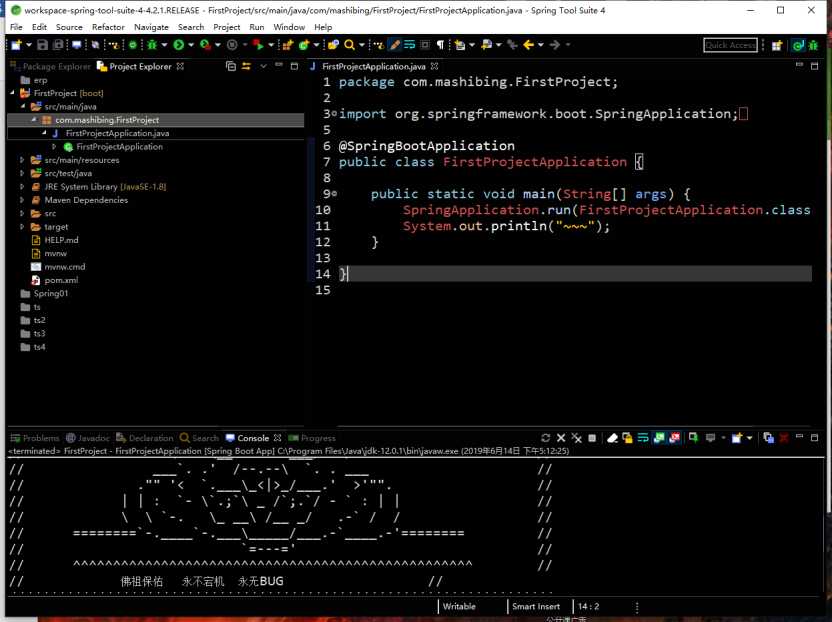Click the green Run button icon

(179, 45)
